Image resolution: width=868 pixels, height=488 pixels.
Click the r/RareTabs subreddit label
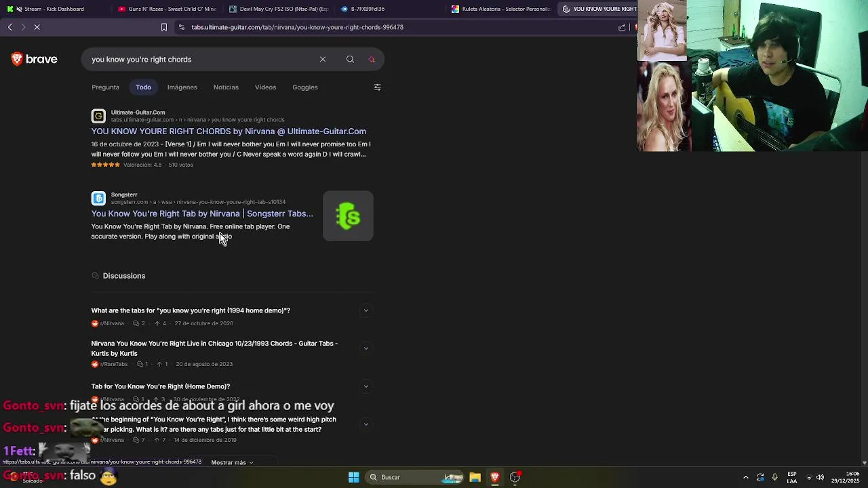point(113,365)
